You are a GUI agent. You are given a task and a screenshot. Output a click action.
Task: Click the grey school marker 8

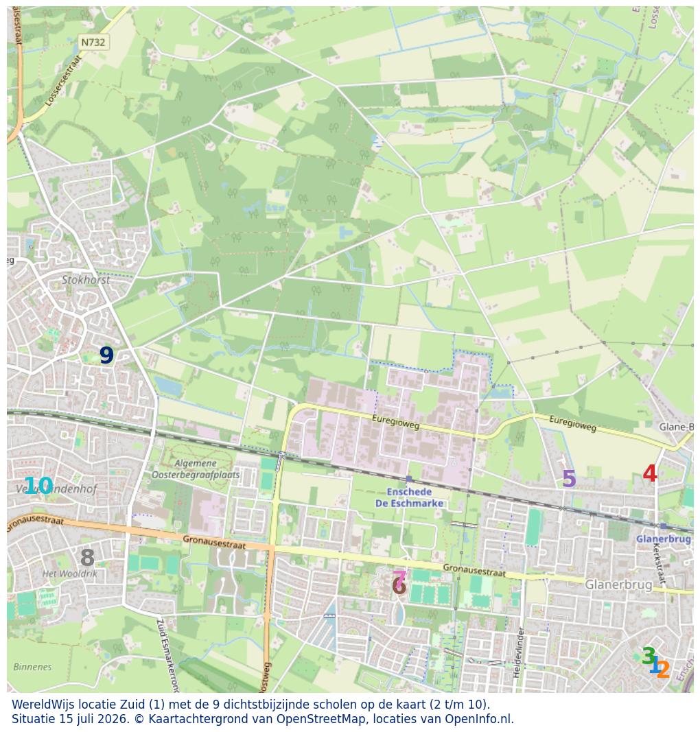[87, 557]
